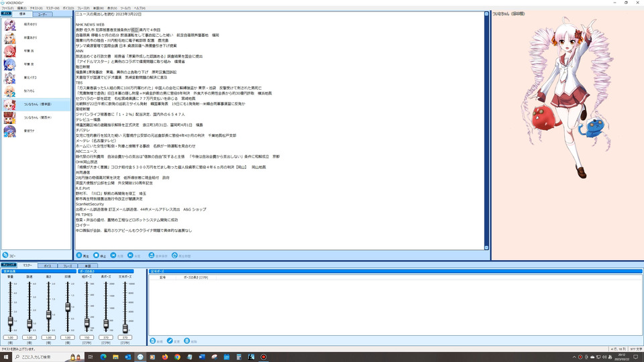The width and height of the screenshot is (644, 362).
Task: Switch to the 単語 tuning tab
Action: click(x=87, y=266)
